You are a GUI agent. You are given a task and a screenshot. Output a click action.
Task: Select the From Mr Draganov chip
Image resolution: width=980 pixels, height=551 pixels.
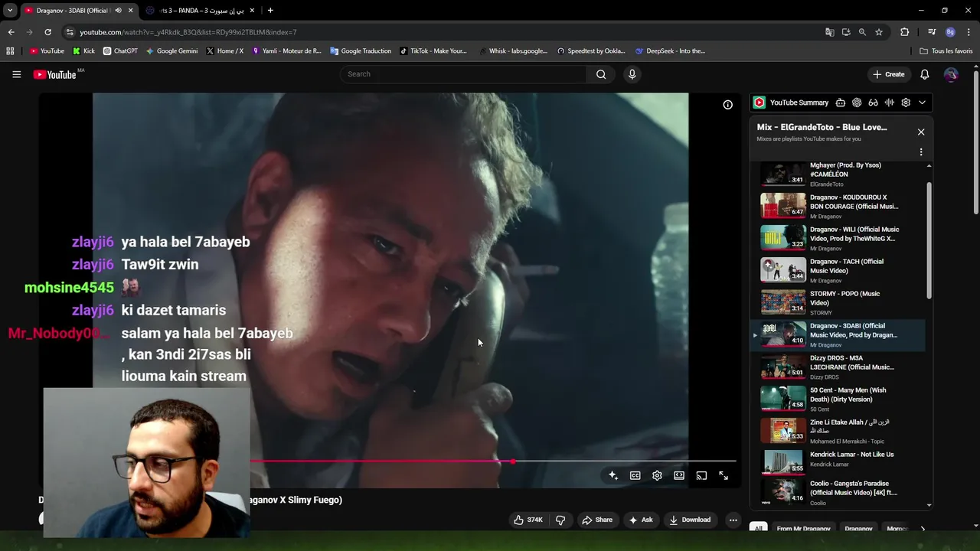803,529
